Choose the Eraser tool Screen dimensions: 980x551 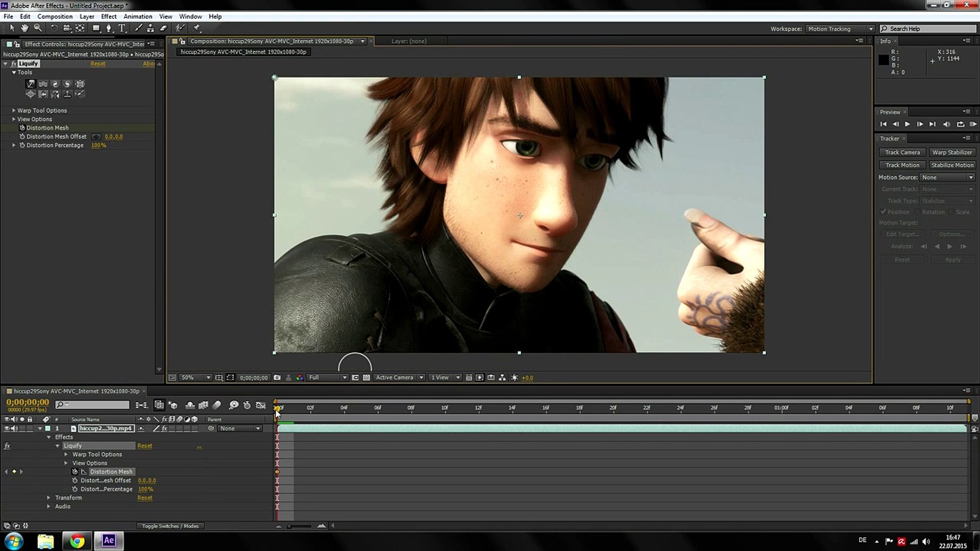[163, 29]
